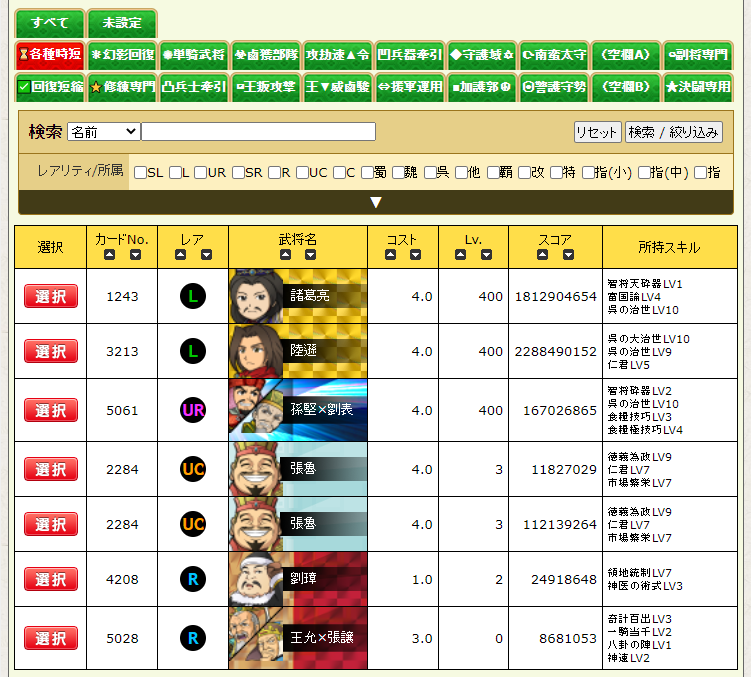This screenshot has width=751, height=677.
Task: Click the リセット button
Action: (597, 132)
